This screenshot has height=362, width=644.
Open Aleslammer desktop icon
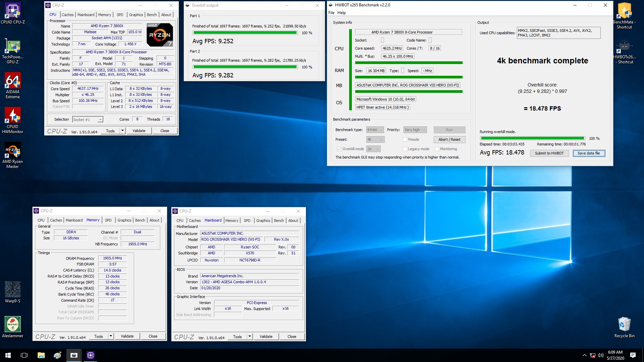coord(12,327)
